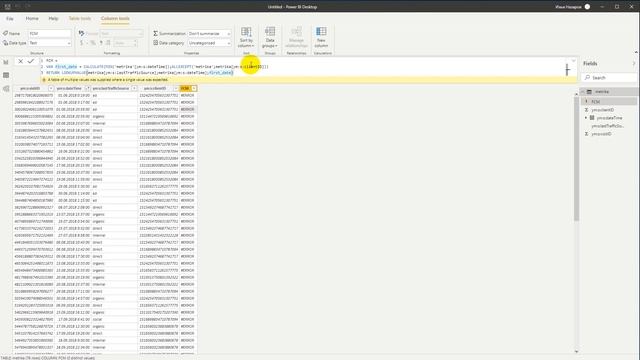Viewport: 640px width, 360px height.
Task: Commit formula with checkmark icon
Action: pyautogui.click(x=31, y=61)
